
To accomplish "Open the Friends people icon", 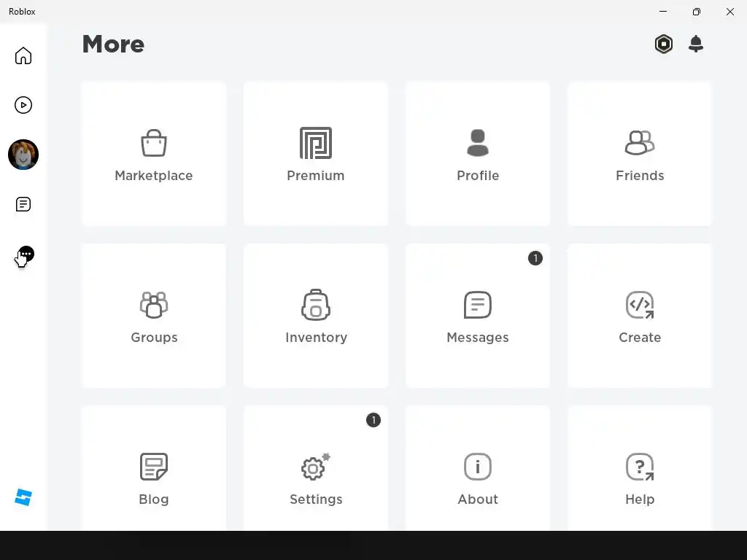I will coord(640,143).
